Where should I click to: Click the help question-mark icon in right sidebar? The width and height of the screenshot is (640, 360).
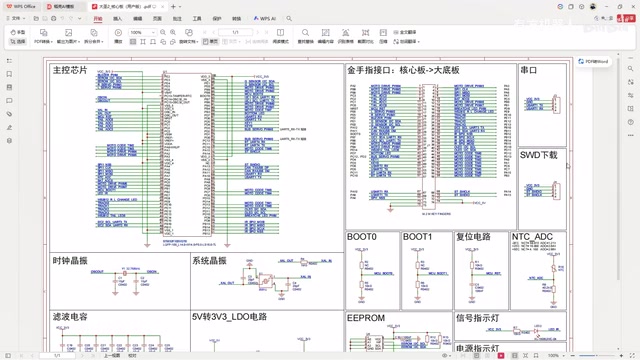coord(631,122)
